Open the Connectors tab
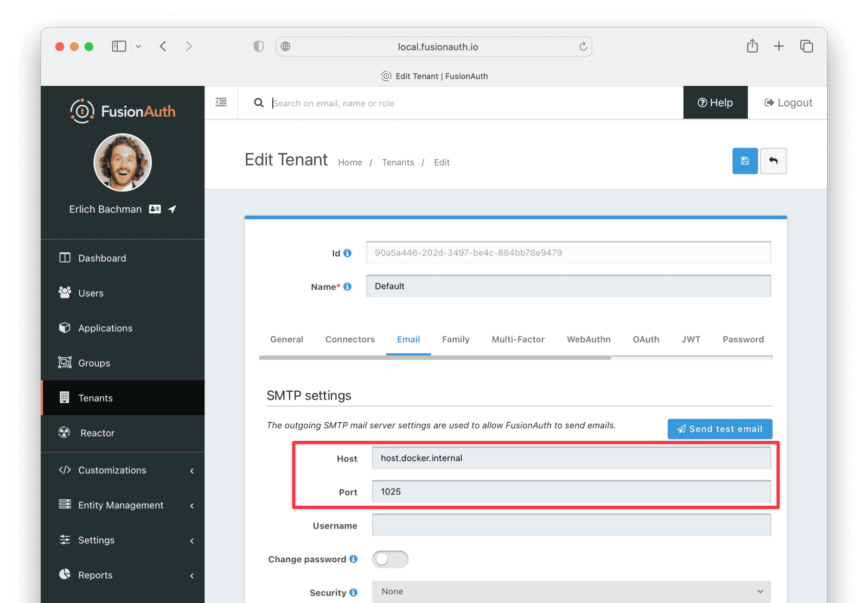The width and height of the screenshot is (868, 603). pos(350,339)
